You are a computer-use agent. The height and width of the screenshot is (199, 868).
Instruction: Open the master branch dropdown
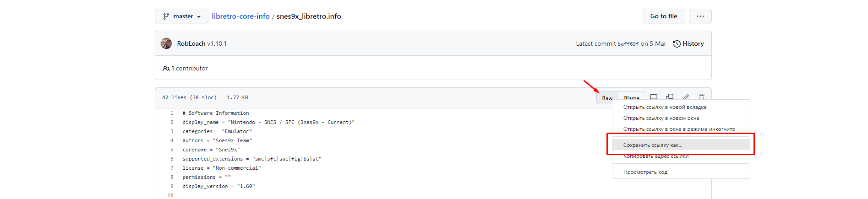click(x=181, y=16)
